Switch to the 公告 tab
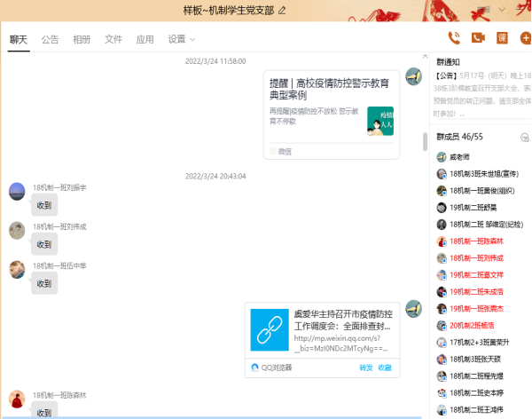The height and width of the screenshot is (419, 532). tap(51, 39)
